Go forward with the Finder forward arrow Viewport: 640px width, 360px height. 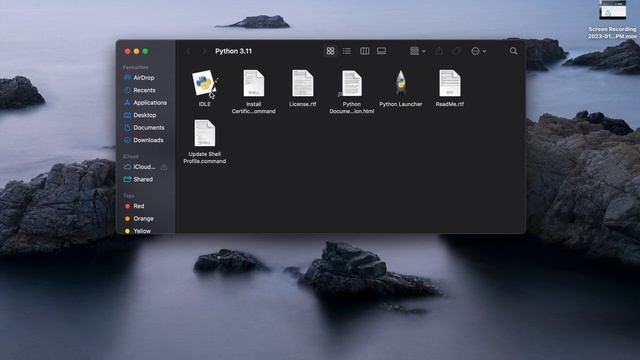[x=204, y=51]
